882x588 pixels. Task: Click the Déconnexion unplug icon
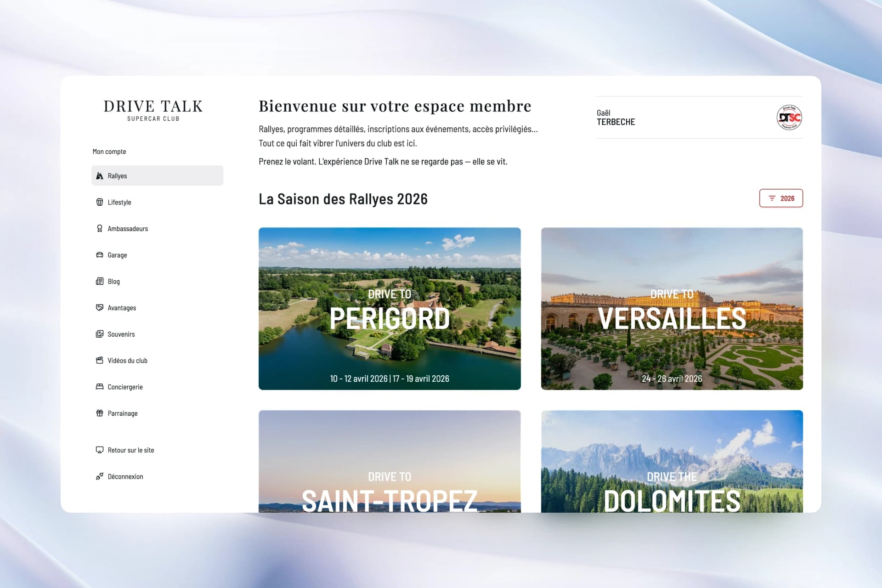99,476
